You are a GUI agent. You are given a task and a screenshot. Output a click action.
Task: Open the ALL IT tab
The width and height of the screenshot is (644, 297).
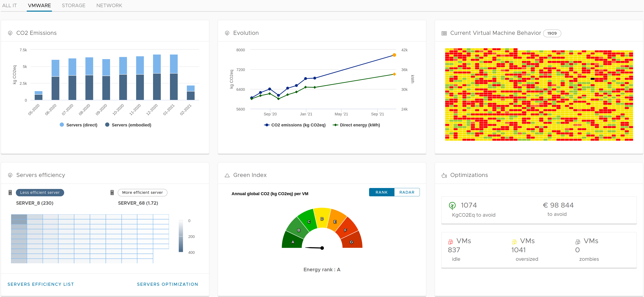click(9, 5)
